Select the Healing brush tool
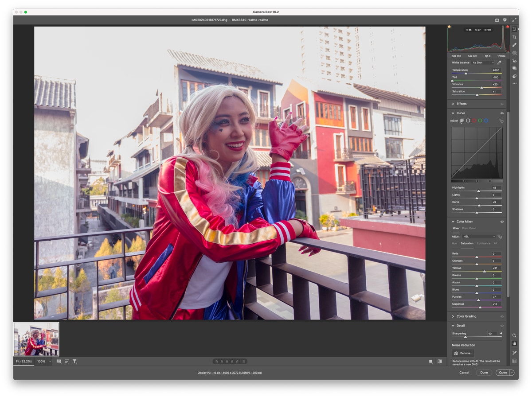532x397 pixels. pos(514,45)
